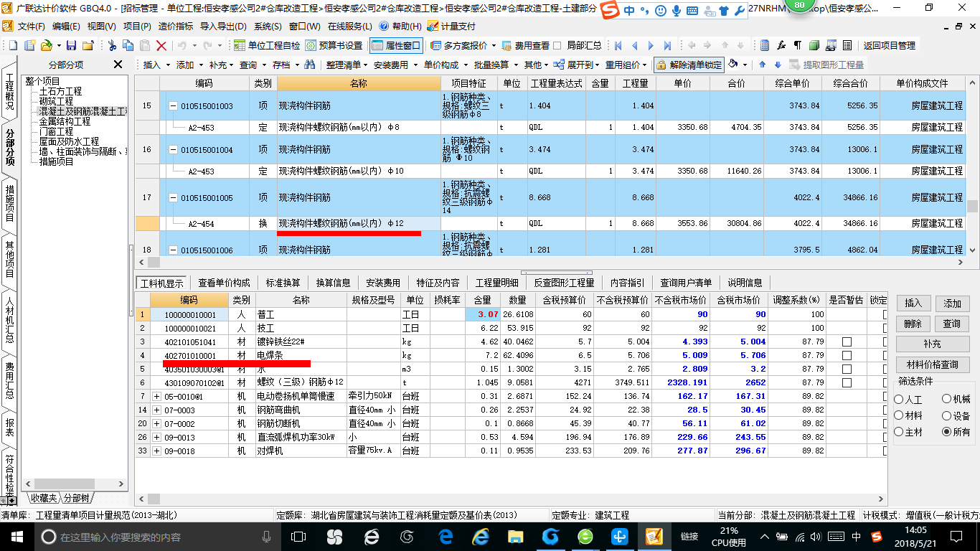Select the 机械 filter radio button

coord(947,399)
